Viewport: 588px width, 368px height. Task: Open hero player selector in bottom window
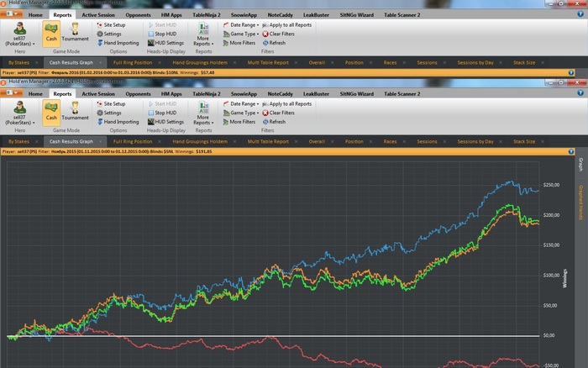[x=19, y=113]
